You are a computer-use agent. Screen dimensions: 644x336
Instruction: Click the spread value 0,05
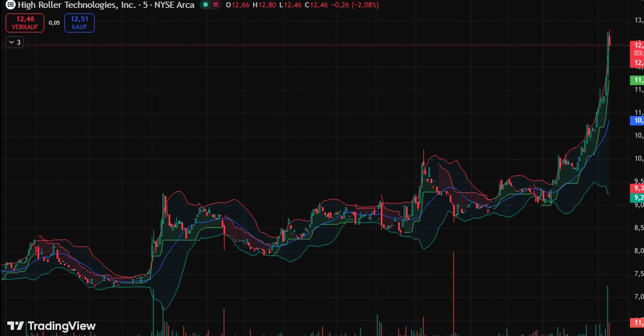[x=54, y=23]
